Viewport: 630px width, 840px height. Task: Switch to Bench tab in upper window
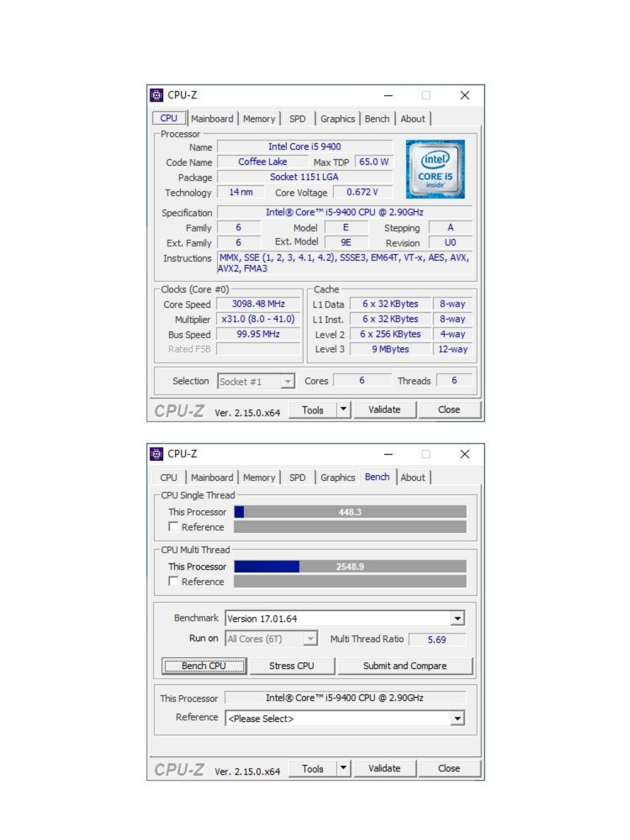tap(377, 118)
